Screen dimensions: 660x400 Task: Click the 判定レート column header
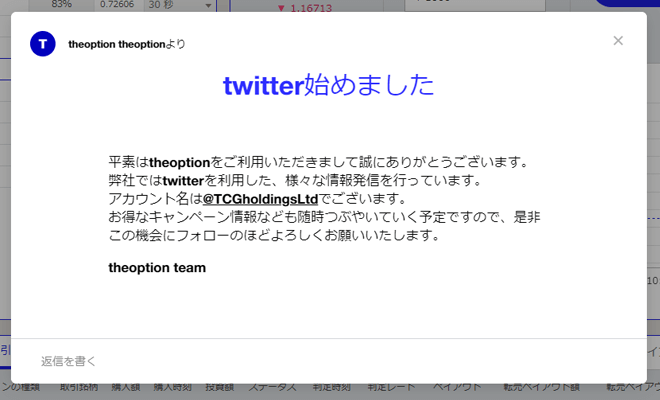pos(391,387)
